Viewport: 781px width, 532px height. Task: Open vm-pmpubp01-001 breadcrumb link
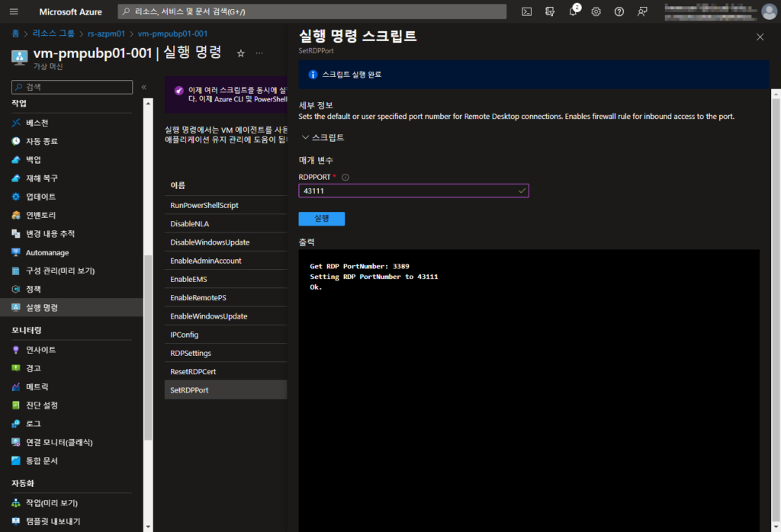(x=172, y=34)
